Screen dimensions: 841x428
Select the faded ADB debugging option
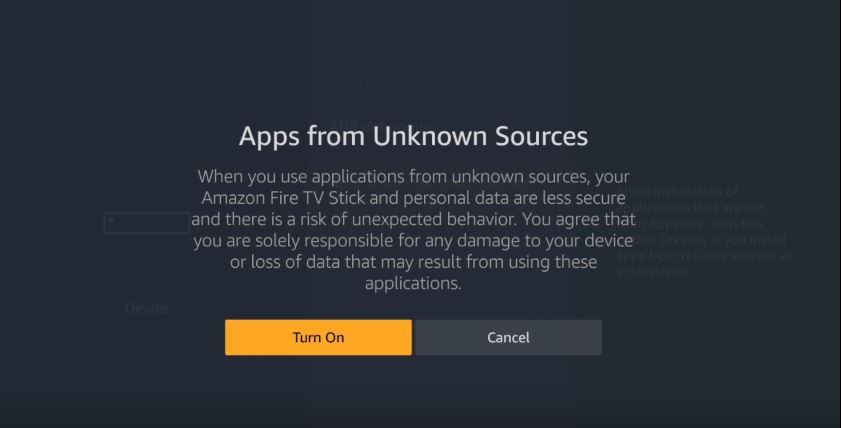[x=383, y=127]
